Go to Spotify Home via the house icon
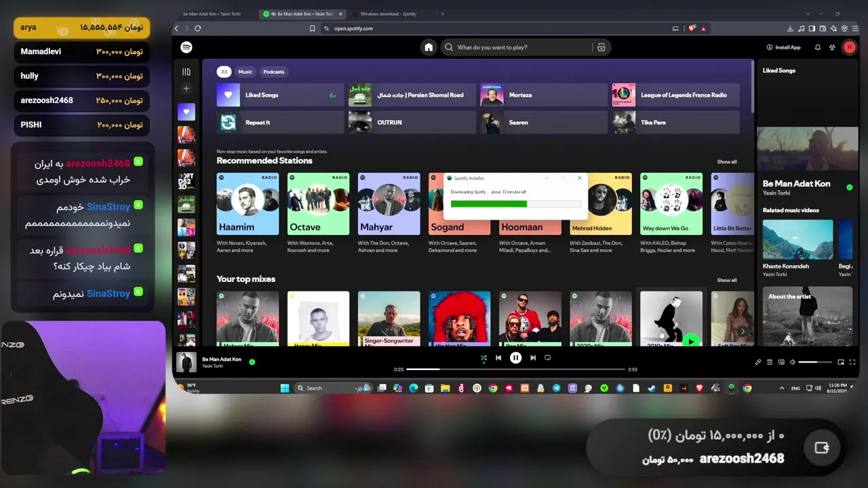The height and width of the screenshot is (488, 868). pyautogui.click(x=429, y=47)
